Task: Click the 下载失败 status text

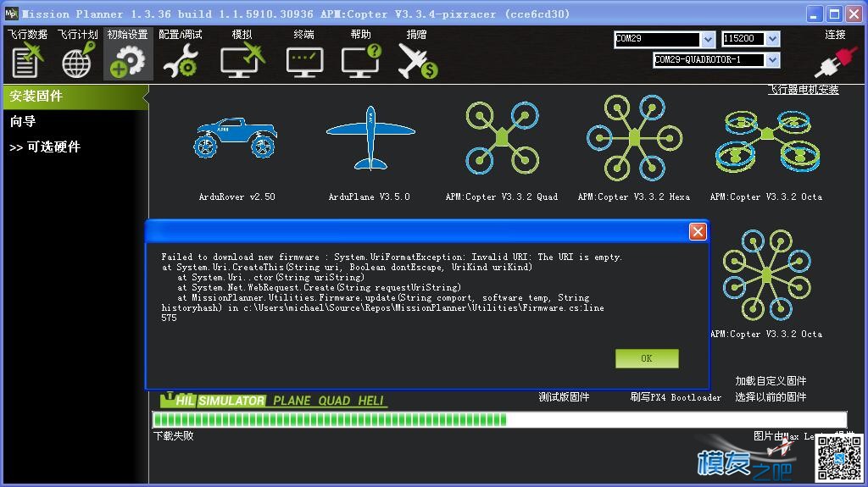Action: point(174,436)
